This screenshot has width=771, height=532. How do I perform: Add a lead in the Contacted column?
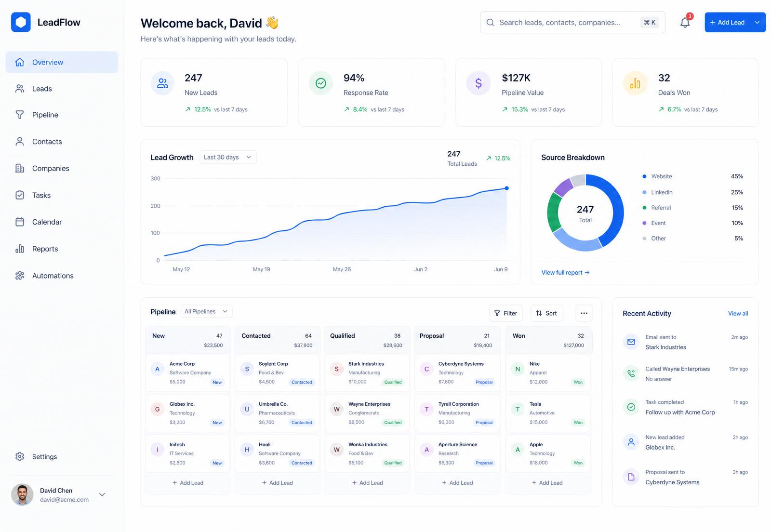pyautogui.click(x=278, y=483)
